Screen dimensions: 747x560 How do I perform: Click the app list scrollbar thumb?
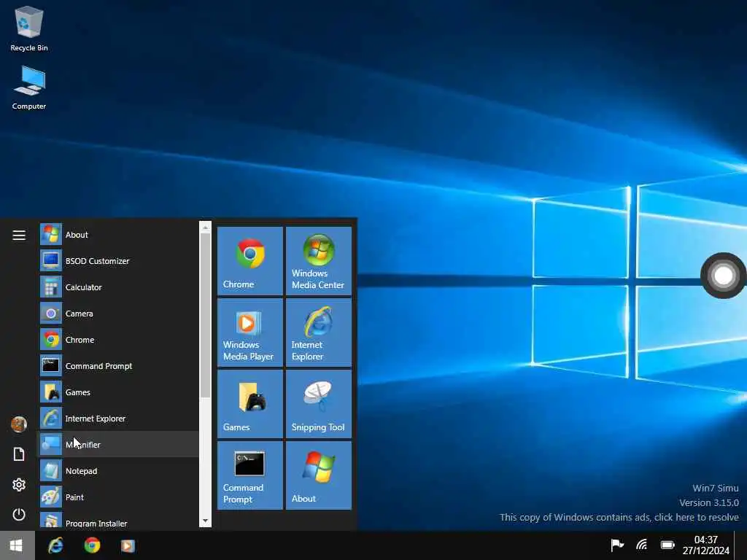coord(205,315)
